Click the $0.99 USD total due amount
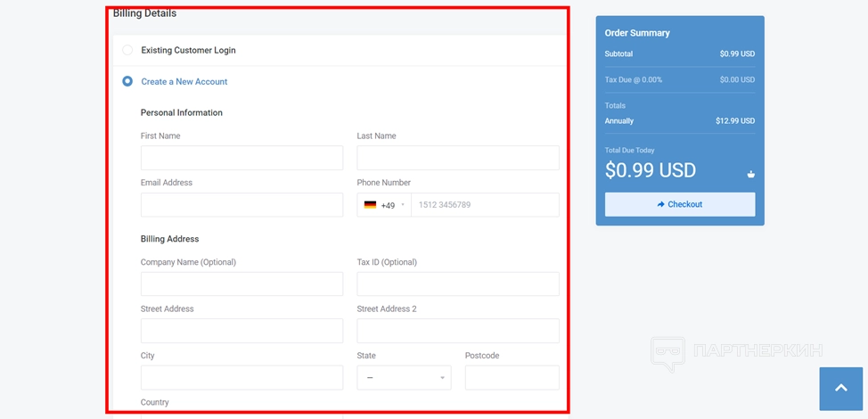 pos(650,170)
